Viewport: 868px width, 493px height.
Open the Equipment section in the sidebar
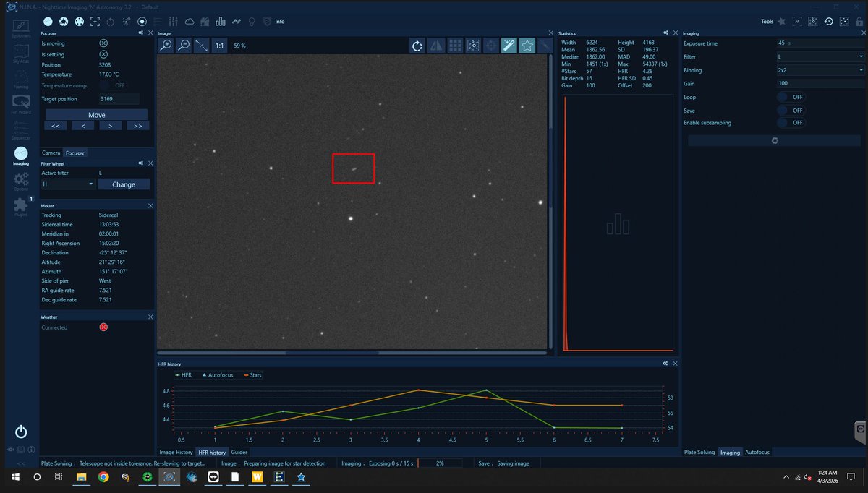tap(21, 27)
